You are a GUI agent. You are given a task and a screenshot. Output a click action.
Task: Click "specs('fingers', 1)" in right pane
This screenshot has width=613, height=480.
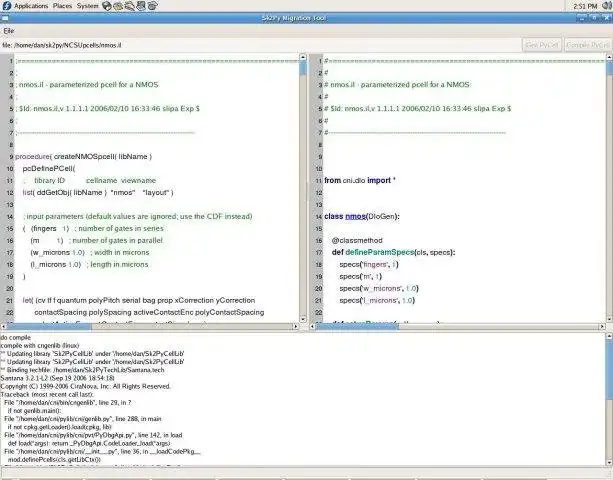point(369,265)
